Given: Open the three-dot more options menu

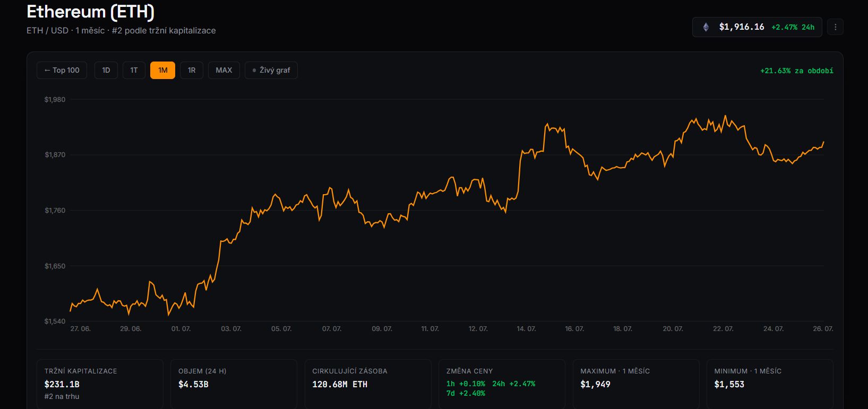Looking at the screenshot, I should 835,27.
